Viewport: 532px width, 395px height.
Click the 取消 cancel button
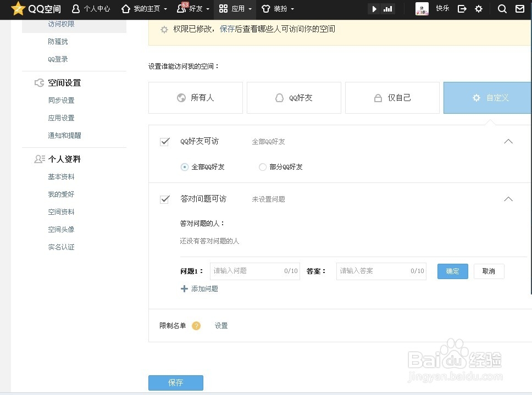(489, 271)
